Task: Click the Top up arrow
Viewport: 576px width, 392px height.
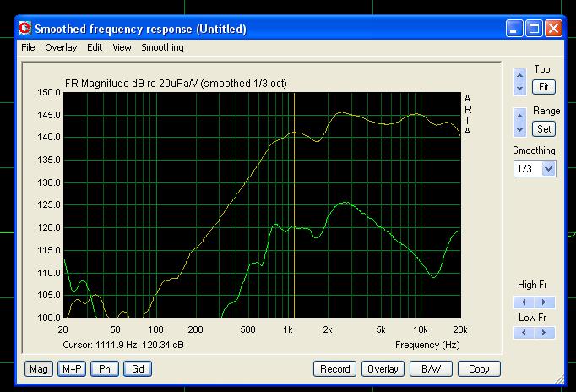Action: click(x=519, y=76)
